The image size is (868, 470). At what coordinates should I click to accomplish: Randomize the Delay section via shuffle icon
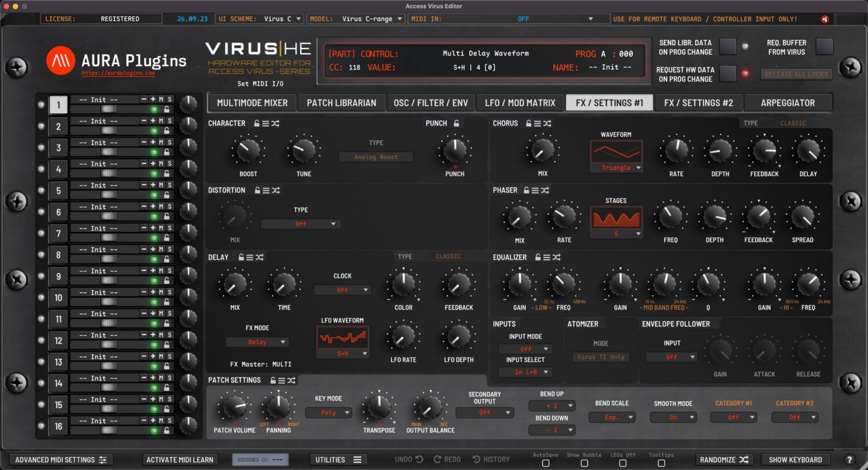(260, 257)
